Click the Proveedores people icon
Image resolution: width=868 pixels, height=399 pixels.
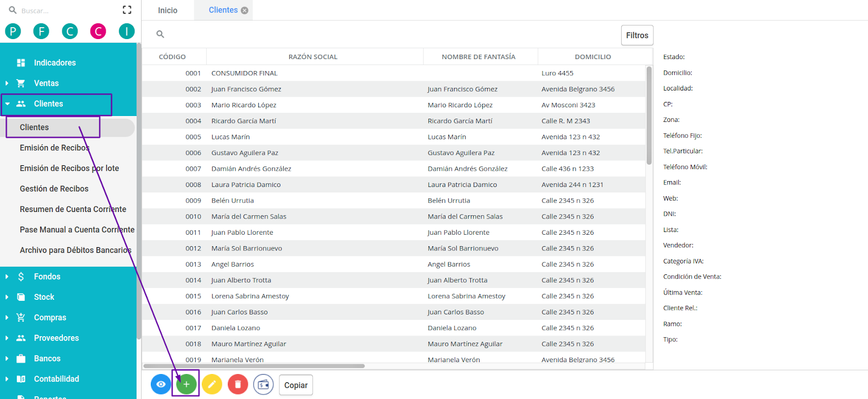click(x=21, y=338)
